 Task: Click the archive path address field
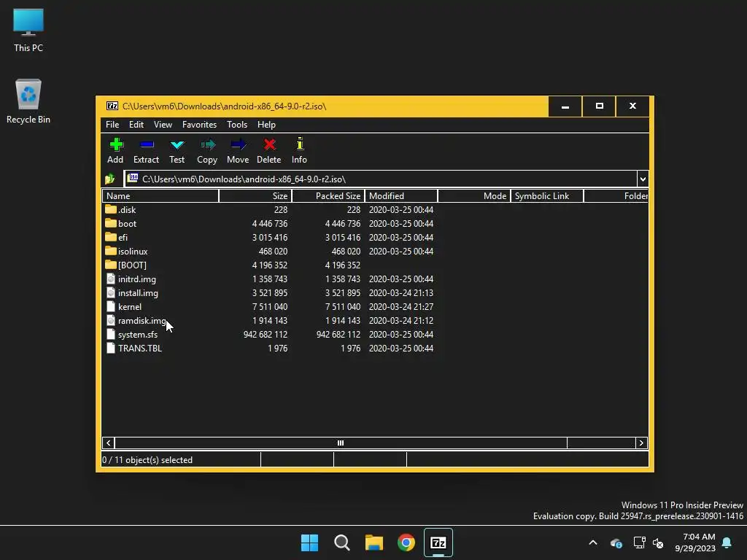click(x=381, y=179)
